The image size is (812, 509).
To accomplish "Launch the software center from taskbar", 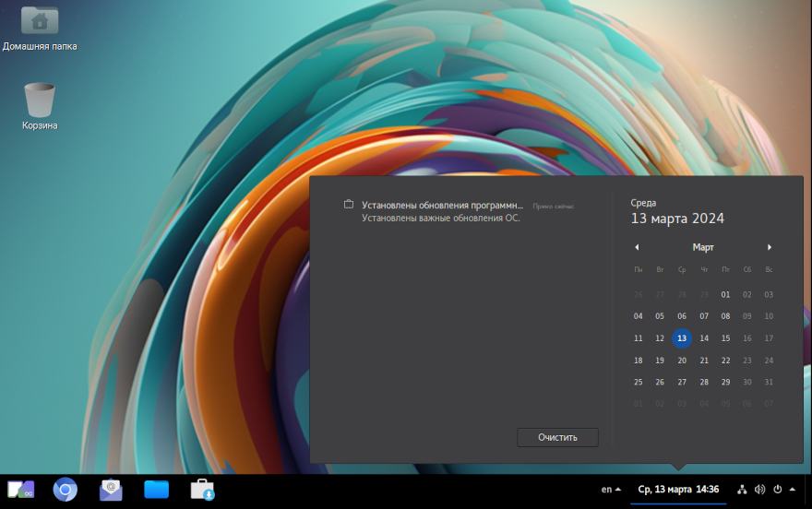I will (202, 490).
